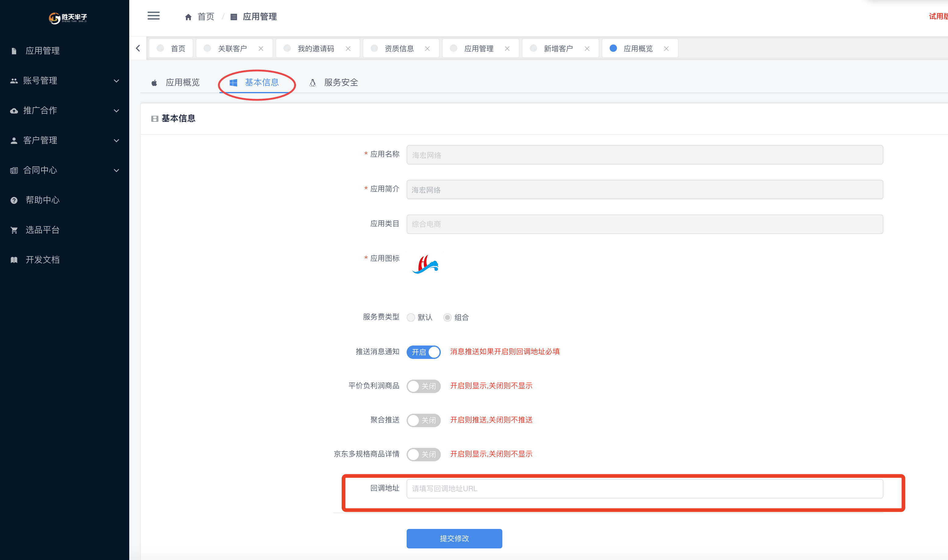This screenshot has width=948, height=560.
Task: Close the 我的邀请码 tab
Action: (348, 49)
